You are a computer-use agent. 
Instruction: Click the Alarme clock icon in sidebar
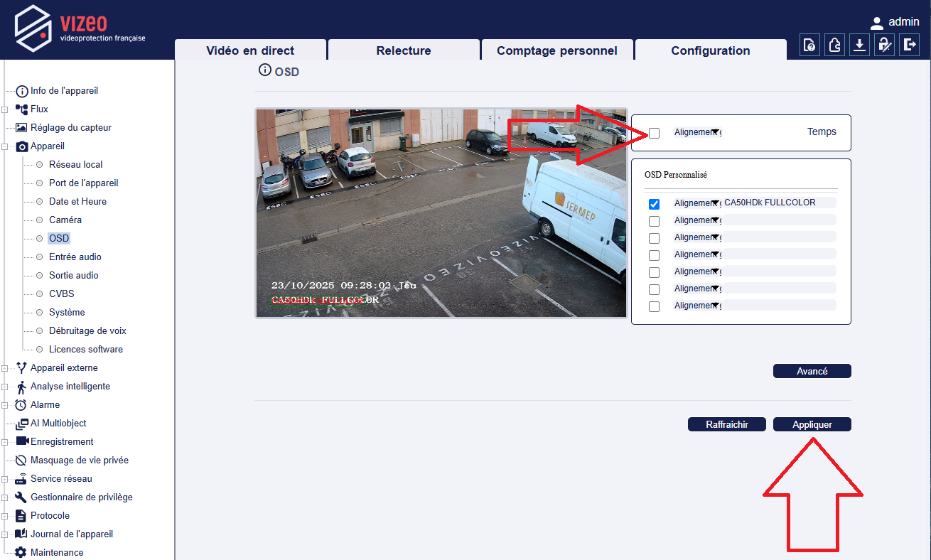[21, 405]
